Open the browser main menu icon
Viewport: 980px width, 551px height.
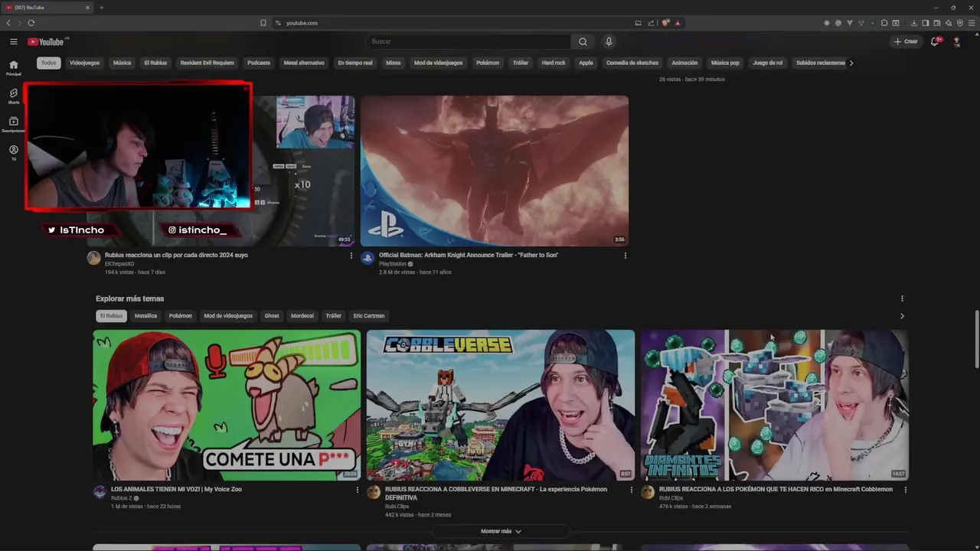point(971,23)
